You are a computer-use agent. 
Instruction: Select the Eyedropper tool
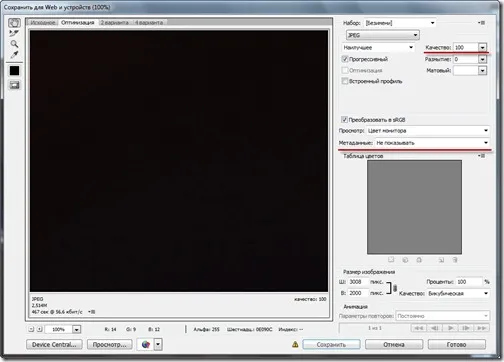[14, 54]
